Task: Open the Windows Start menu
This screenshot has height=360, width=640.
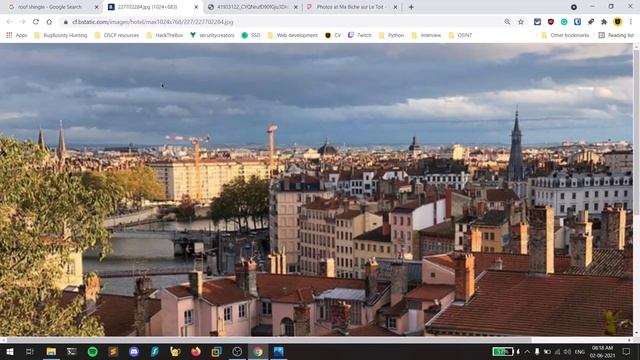Action: 9,351
